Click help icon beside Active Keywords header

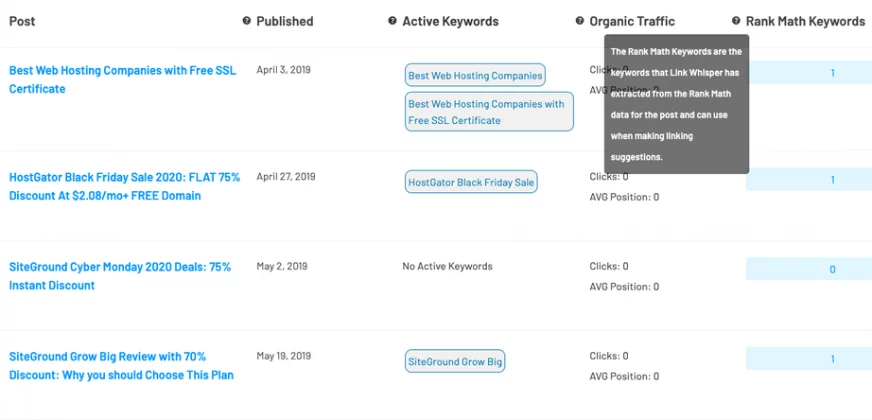point(392,21)
